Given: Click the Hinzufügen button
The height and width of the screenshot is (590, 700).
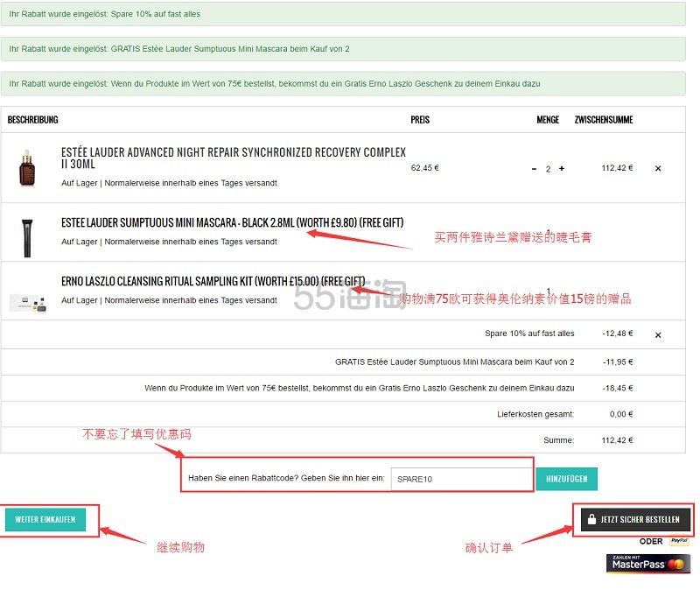Looking at the screenshot, I should [566, 479].
